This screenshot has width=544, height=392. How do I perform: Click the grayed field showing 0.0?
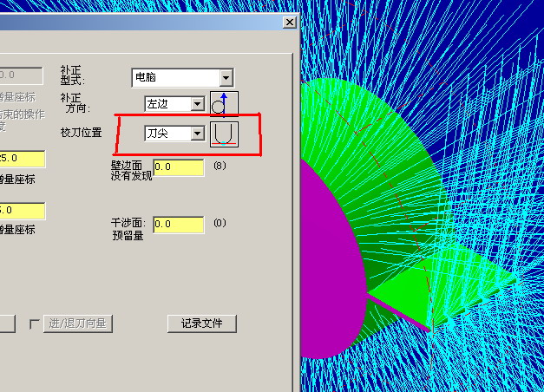click(21, 75)
